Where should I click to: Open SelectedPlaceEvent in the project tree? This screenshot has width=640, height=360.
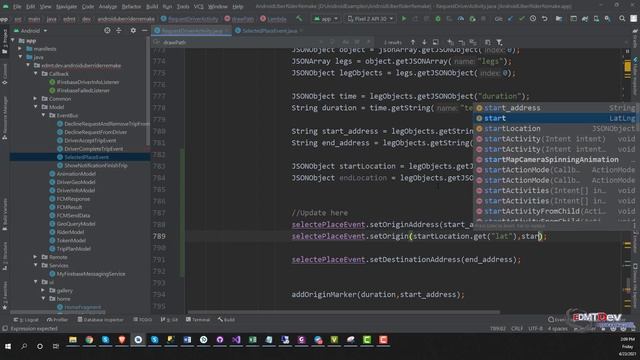pos(87,157)
